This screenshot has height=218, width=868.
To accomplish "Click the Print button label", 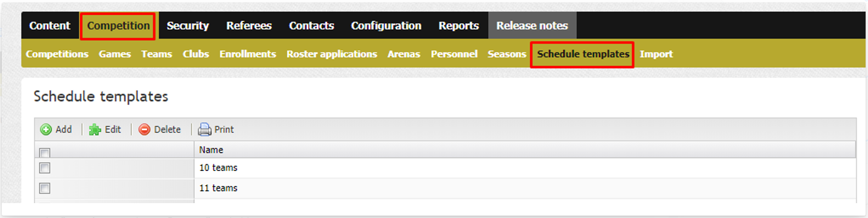I will tap(224, 129).
